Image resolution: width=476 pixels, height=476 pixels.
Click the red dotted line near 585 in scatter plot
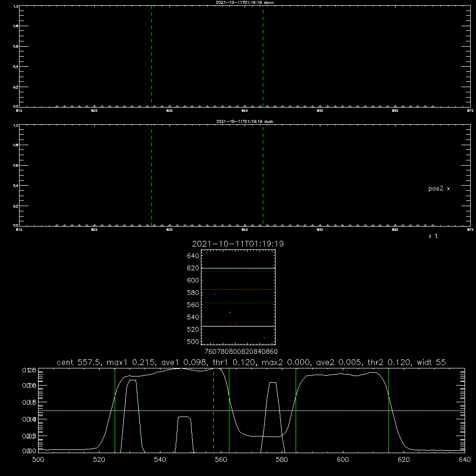tap(238, 289)
